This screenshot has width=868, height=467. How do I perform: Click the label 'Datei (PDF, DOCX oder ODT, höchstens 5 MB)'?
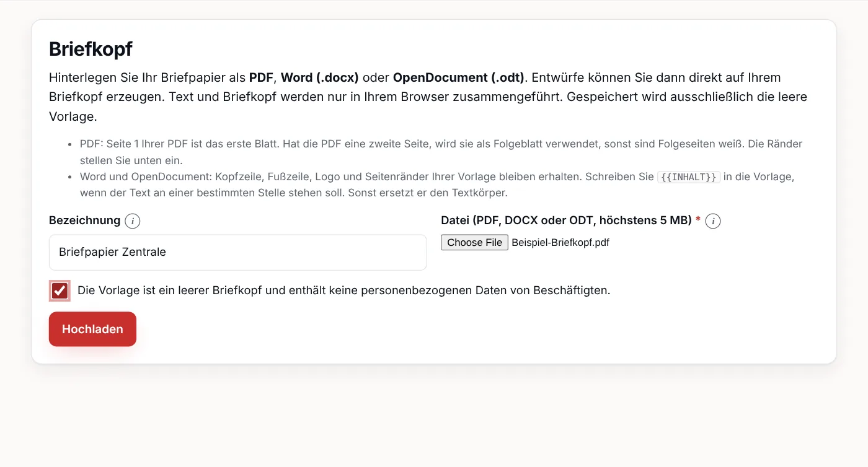pyautogui.click(x=566, y=220)
